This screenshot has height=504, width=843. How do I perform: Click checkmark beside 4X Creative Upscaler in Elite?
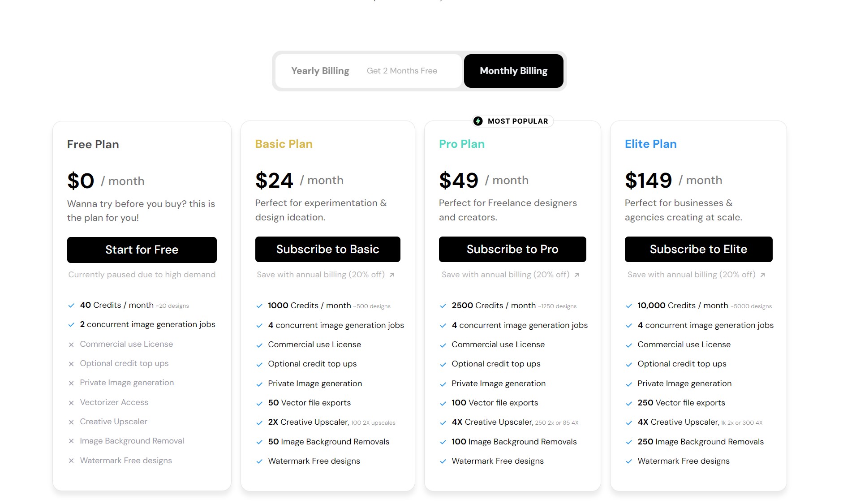coord(629,422)
